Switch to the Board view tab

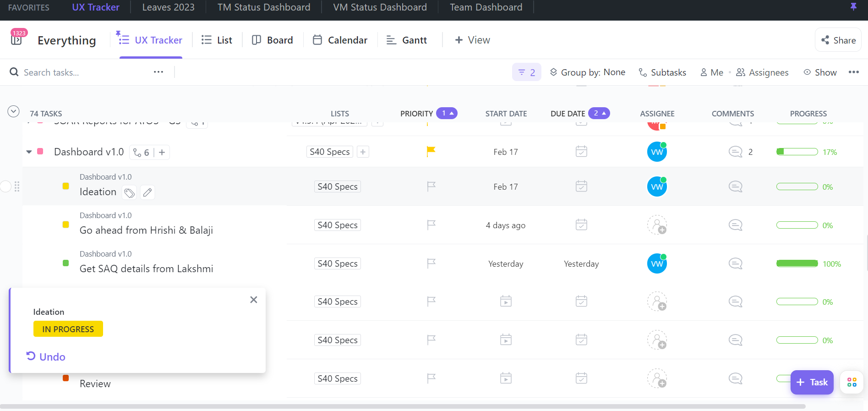coord(273,40)
